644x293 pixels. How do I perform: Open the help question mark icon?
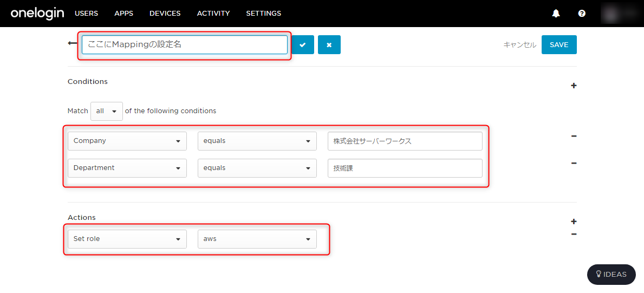pyautogui.click(x=582, y=14)
